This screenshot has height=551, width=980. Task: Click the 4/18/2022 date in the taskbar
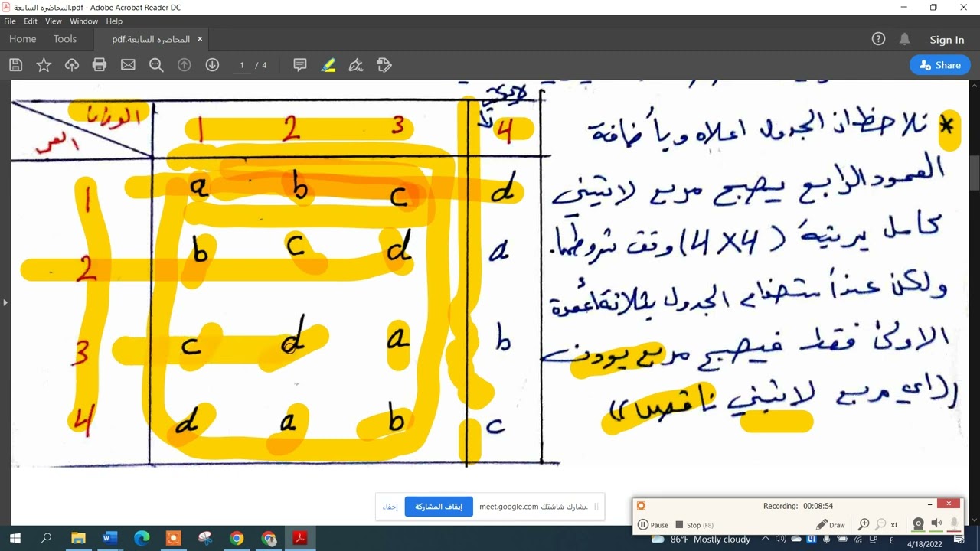925,543
